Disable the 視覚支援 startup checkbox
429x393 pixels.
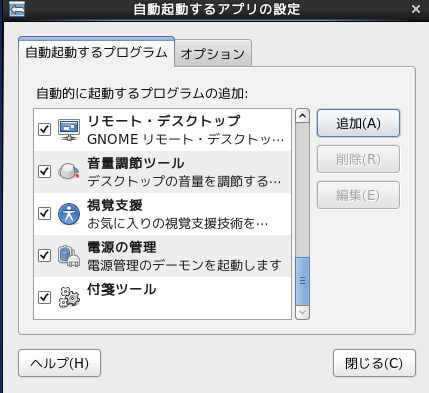[x=44, y=213]
